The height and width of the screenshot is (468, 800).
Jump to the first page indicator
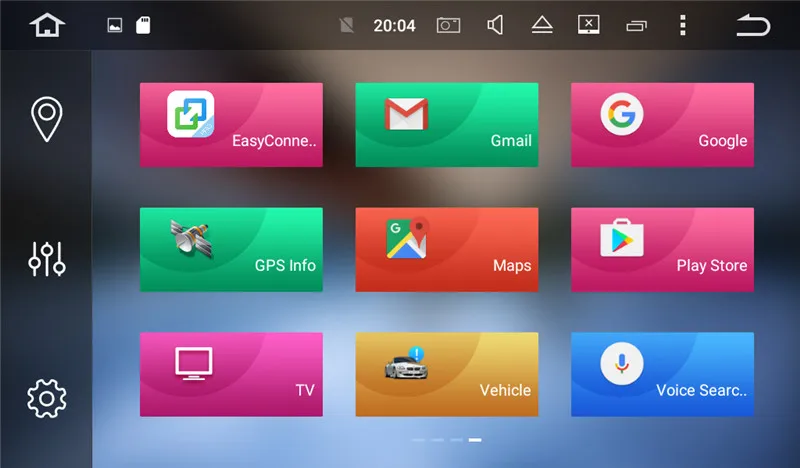point(418,440)
